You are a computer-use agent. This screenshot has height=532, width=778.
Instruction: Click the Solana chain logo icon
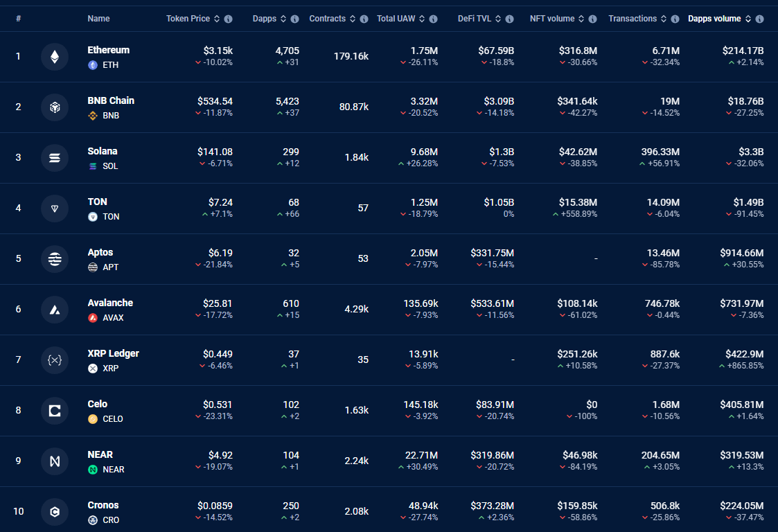coord(55,158)
